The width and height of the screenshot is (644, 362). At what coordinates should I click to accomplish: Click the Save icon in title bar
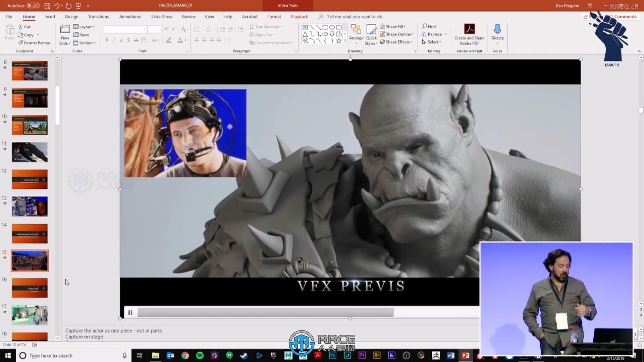[47, 6]
